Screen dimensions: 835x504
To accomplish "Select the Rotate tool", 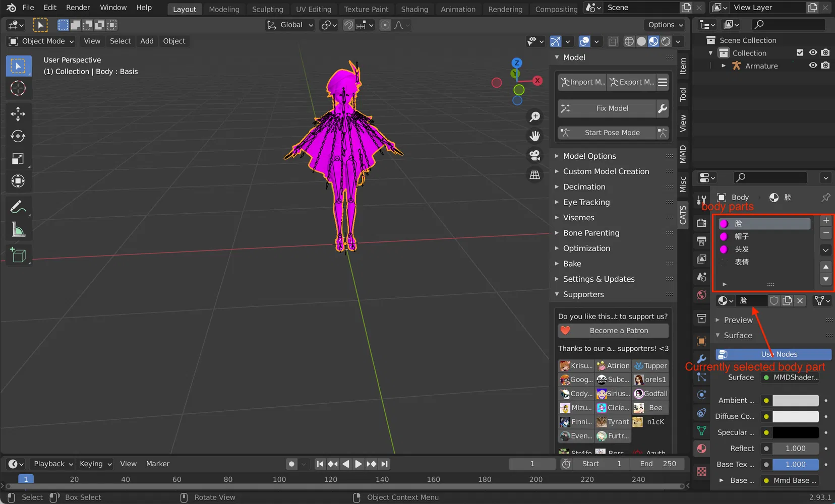I will coord(18,137).
